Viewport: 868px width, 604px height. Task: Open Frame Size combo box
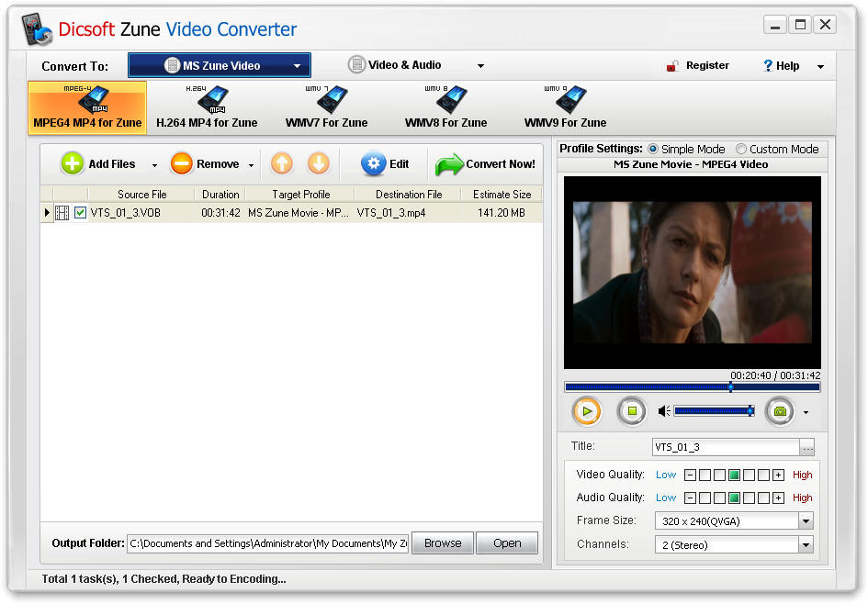[734, 521]
